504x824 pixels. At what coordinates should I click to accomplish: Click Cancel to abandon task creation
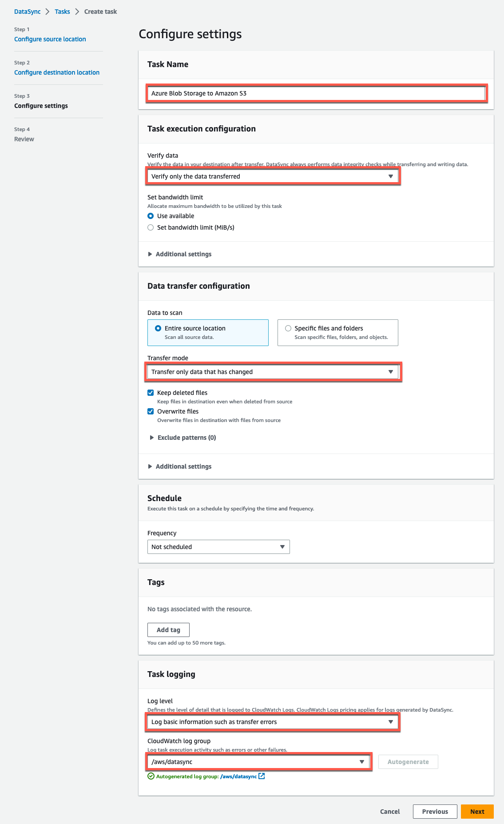[389, 811]
